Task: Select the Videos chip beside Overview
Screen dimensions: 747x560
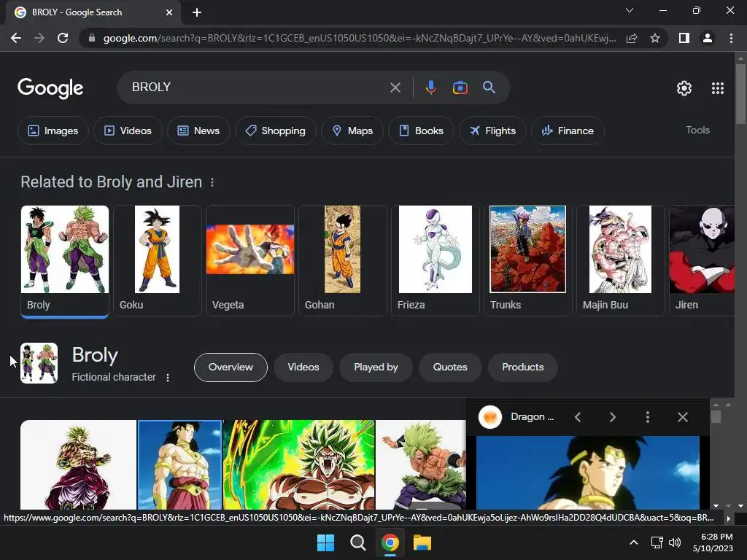Action: tap(303, 367)
